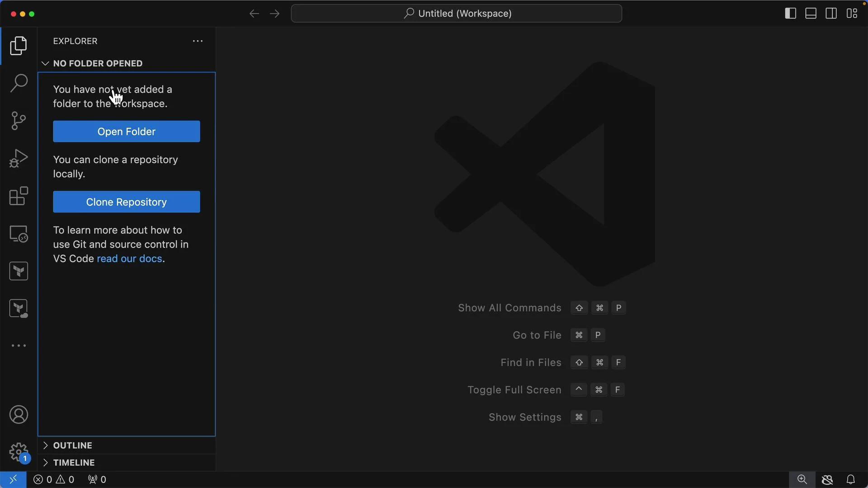Open the Explorer view in activity bar
This screenshot has height=488, width=868.
(x=19, y=46)
